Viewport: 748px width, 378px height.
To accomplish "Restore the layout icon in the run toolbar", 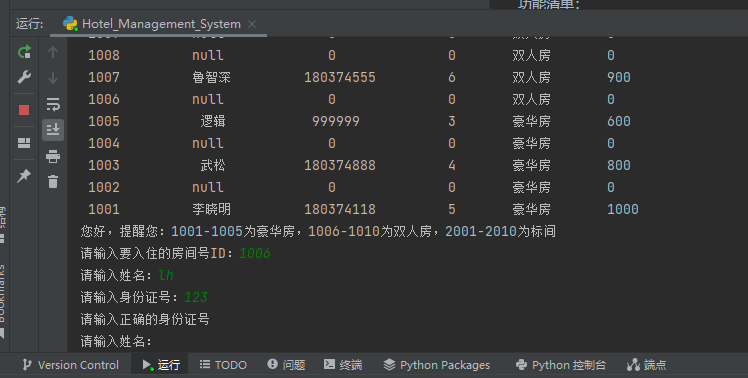I will tap(24, 143).
